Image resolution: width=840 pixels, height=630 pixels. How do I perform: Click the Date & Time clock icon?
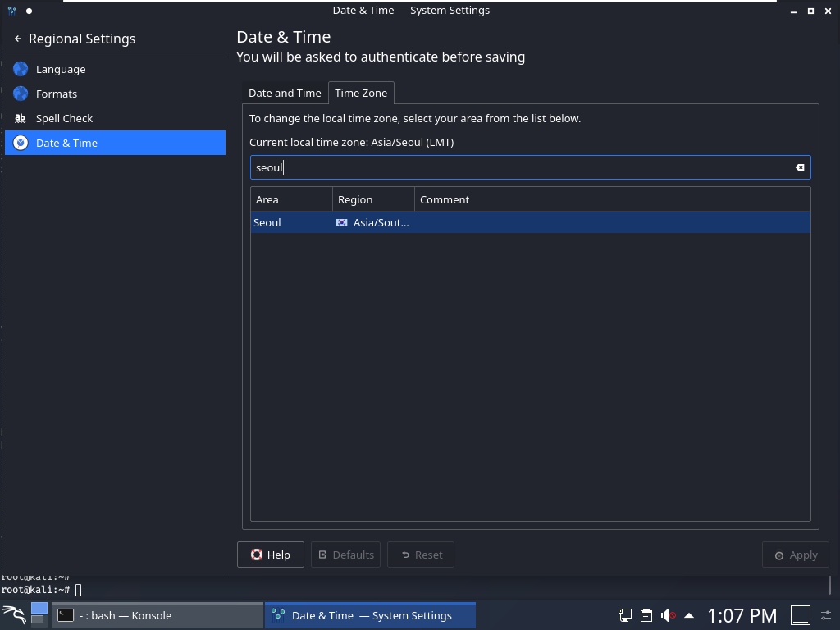point(21,143)
